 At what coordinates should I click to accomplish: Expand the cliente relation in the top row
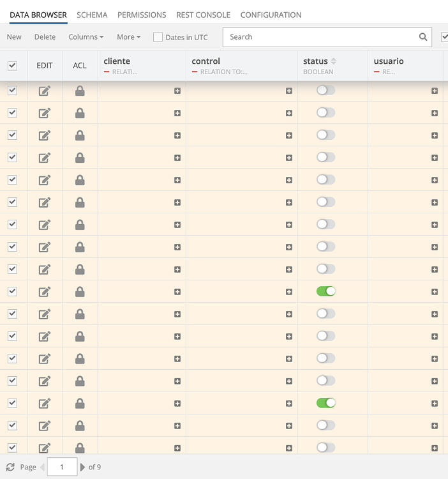tap(177, 91)
